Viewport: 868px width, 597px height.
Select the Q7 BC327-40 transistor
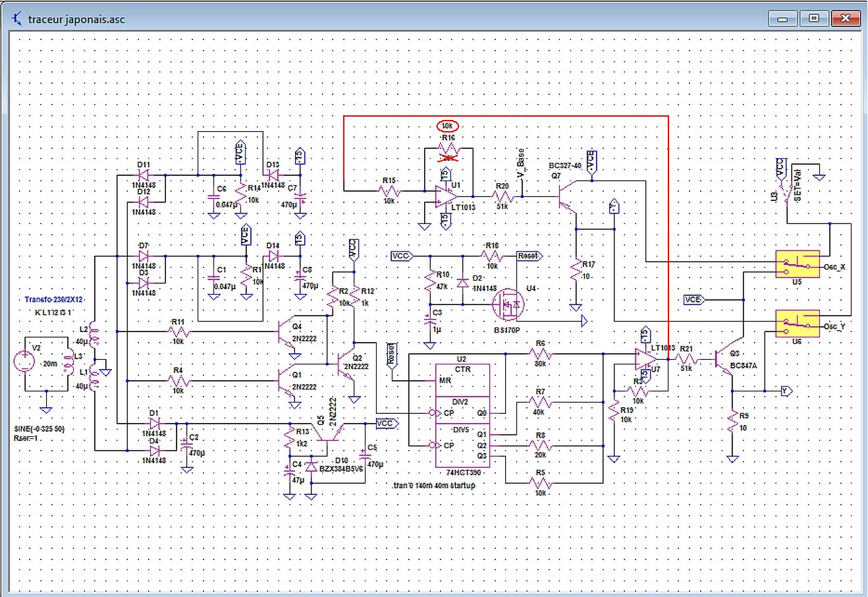tap(566, 197)
